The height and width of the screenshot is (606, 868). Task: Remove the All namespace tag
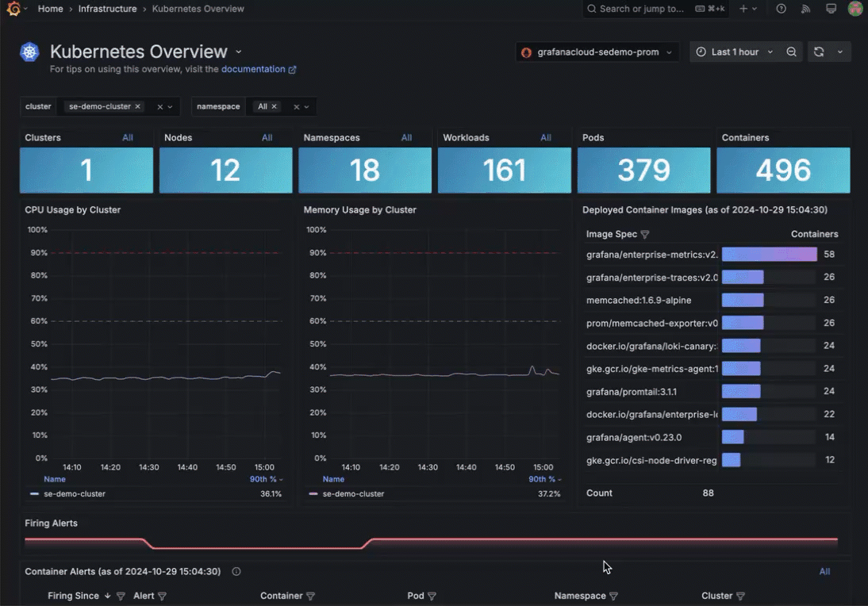tap(274, 106)
